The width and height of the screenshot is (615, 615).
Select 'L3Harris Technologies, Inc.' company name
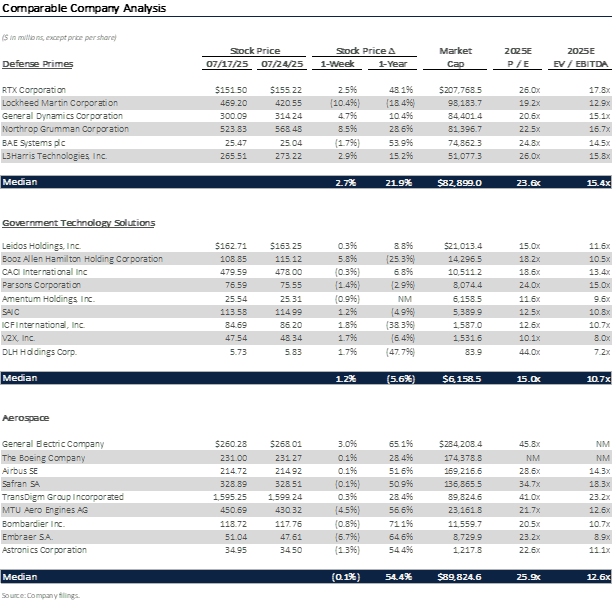(x=55, y=156)
